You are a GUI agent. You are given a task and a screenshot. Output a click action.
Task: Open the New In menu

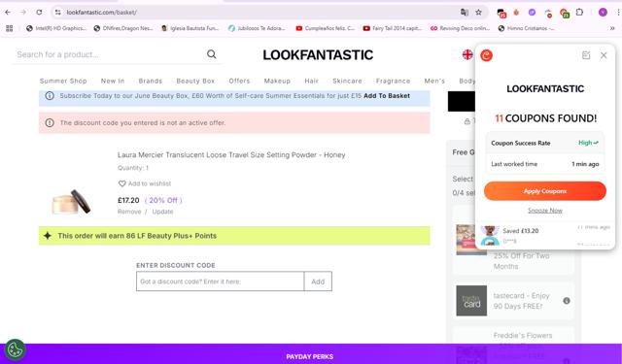tap(113, 81)
